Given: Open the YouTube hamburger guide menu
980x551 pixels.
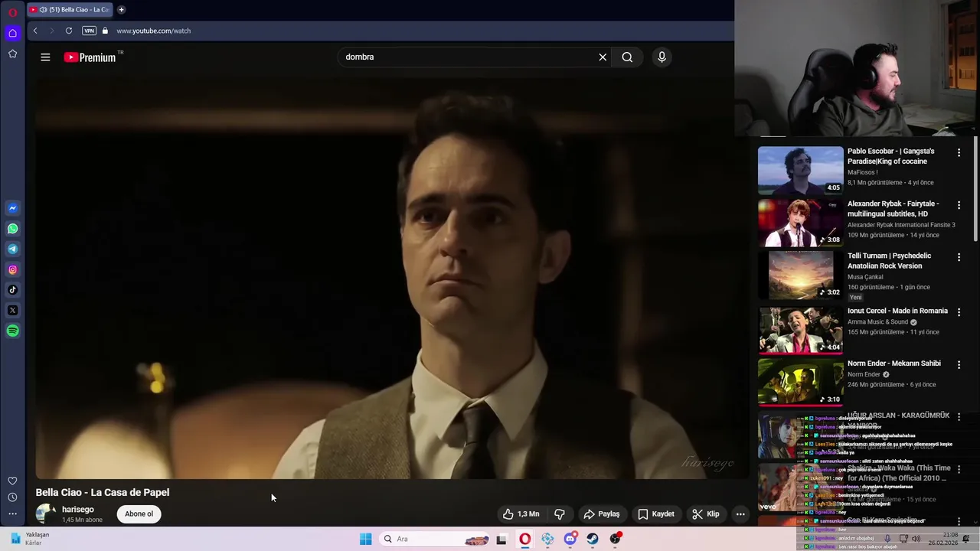Looking at the screenshot, I should click(x=45, y=57).
